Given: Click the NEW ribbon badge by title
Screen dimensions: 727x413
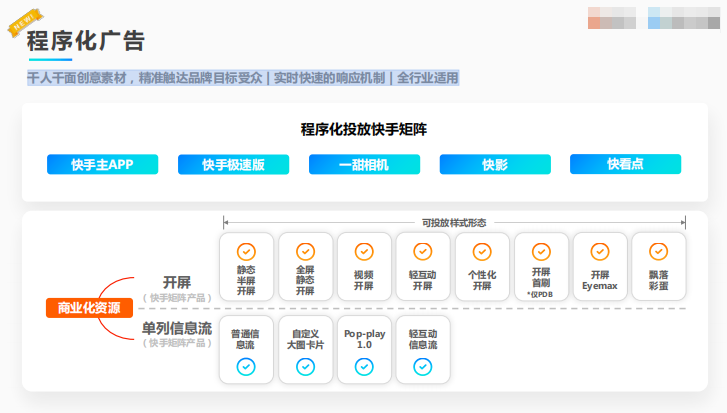Looking at the screenshot, I should click(25, 21).
